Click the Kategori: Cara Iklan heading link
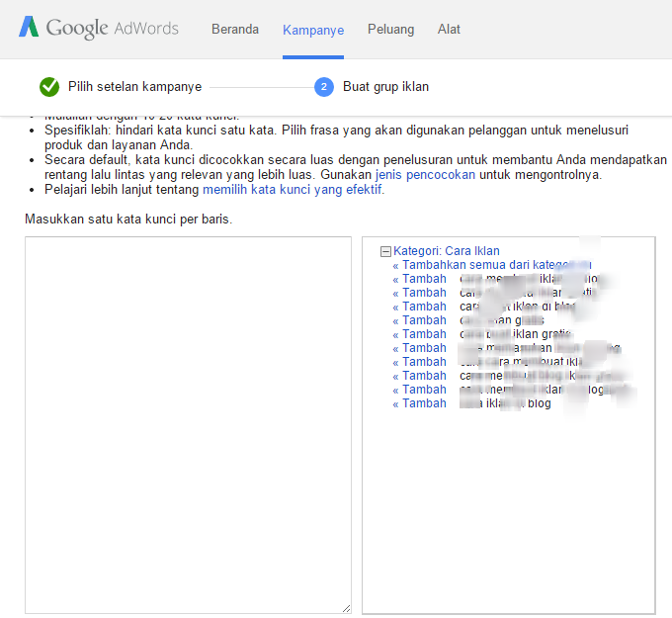672x618 pixels. pyautogui.click(x=446, y=251)
